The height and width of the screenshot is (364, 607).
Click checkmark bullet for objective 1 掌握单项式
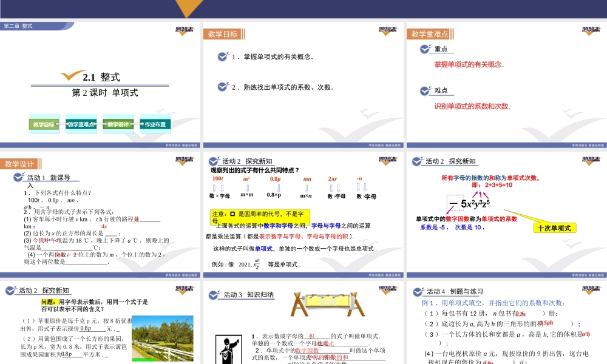point(223,57)
